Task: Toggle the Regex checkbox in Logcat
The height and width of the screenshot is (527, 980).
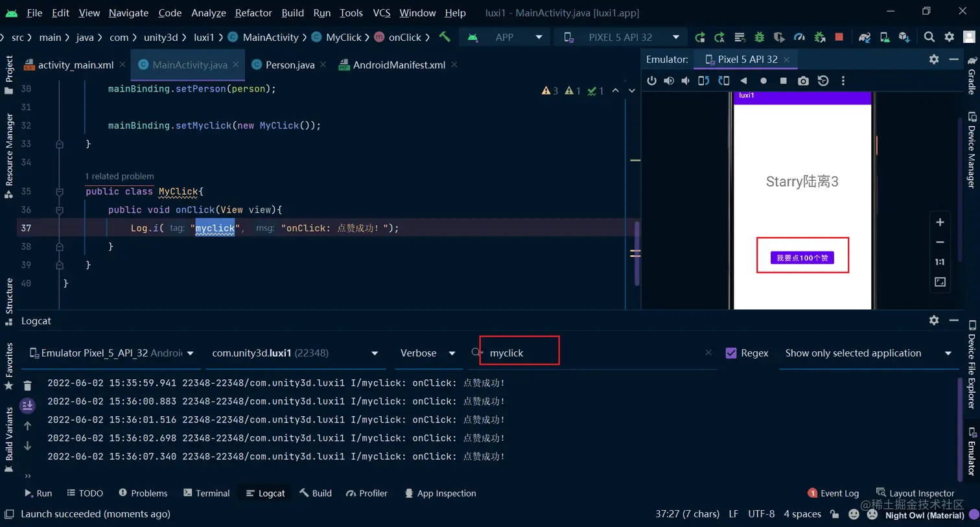Action: [731, 353]
